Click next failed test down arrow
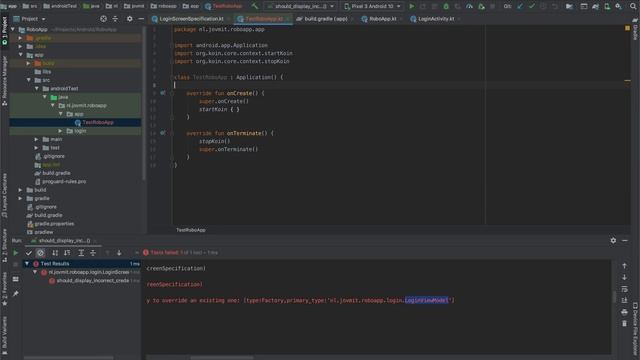This screenshot has width=640, height=360. pyautogui.click(x=119, y=253)
